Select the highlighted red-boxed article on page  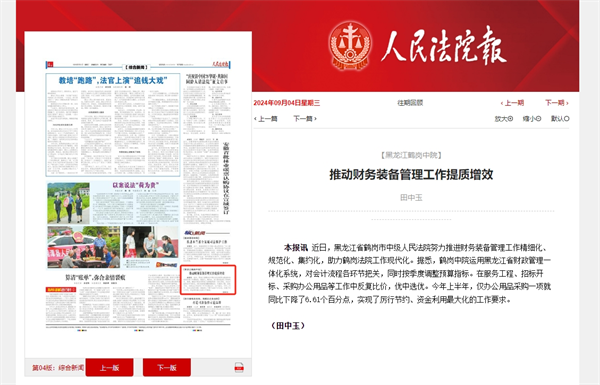pyautogui.click(x=208, y=280)
